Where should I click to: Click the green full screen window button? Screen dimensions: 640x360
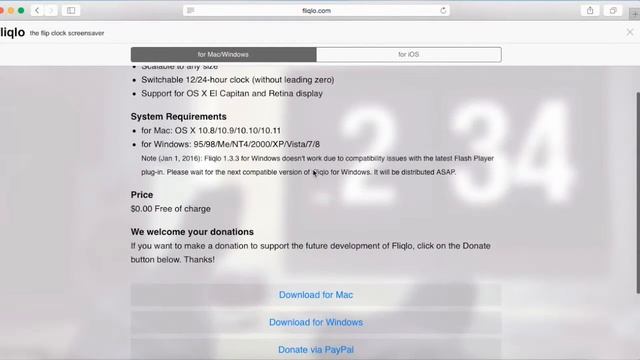click(21, 11)
